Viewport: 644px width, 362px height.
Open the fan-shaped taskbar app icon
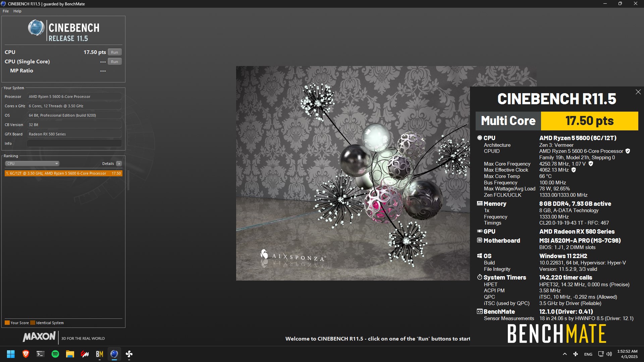129,354
